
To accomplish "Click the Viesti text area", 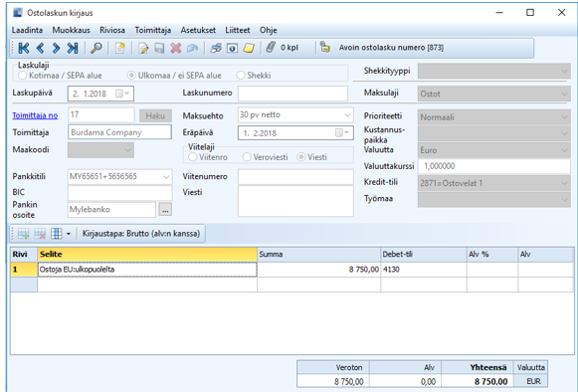I will click(295, 201).
